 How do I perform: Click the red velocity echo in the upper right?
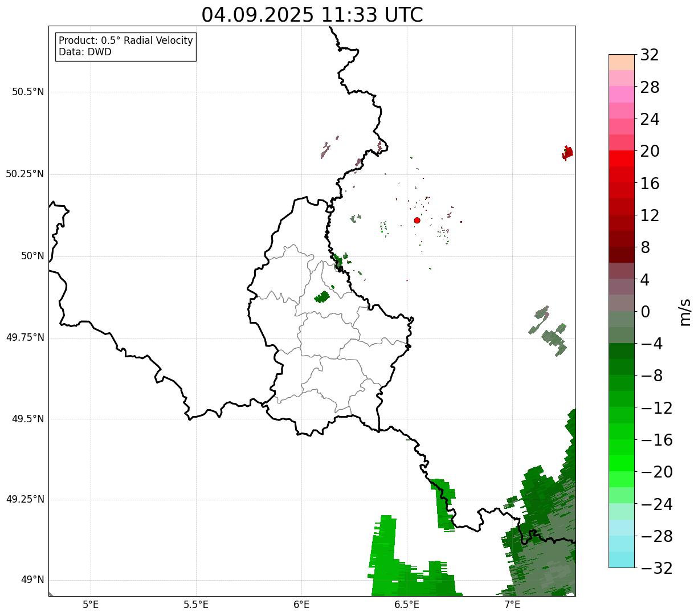(567, 153)
